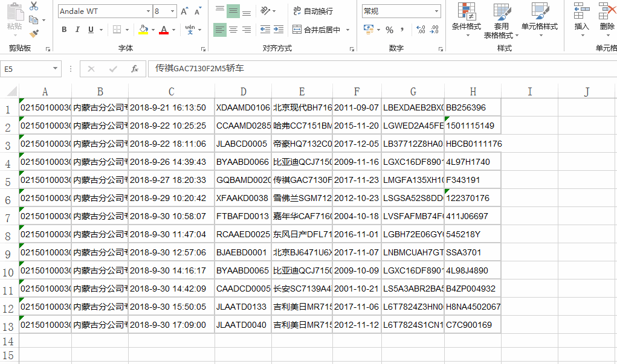The height and width of the screenshot is (364, 617).
Task: Open Format as Table (套用表格格式)
Action: pos(502,20)
